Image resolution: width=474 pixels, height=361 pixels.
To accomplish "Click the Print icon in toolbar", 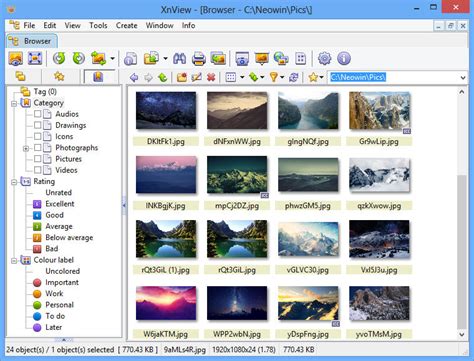I will 199,59.
